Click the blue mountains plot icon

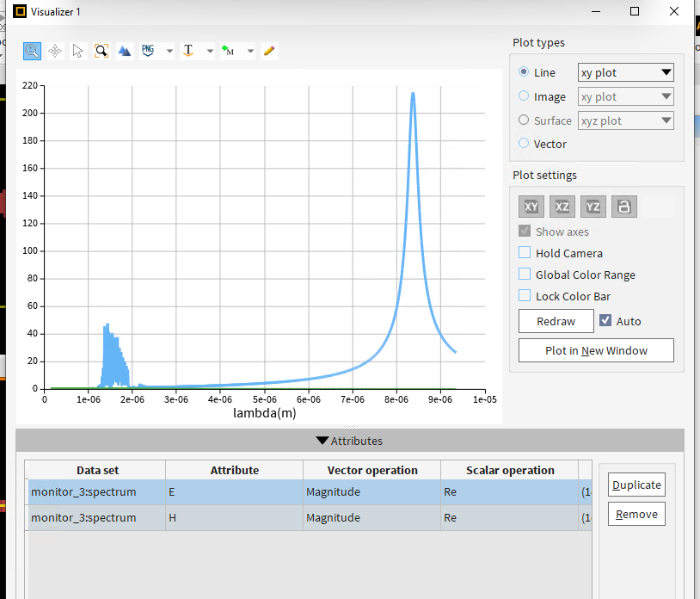pyautogui.click(x=125, y=51)
